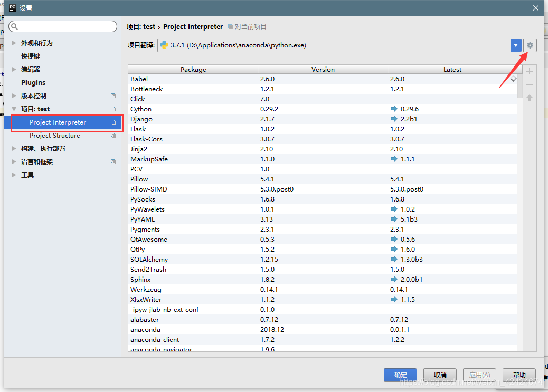
Task: Click the minus icon to uninstall package
Action: (530, 84)
